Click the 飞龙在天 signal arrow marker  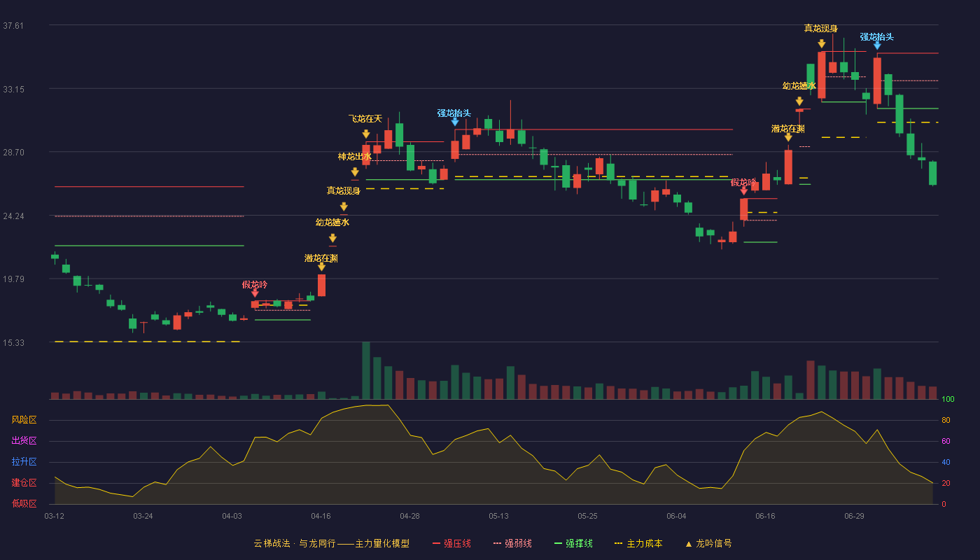366,134
